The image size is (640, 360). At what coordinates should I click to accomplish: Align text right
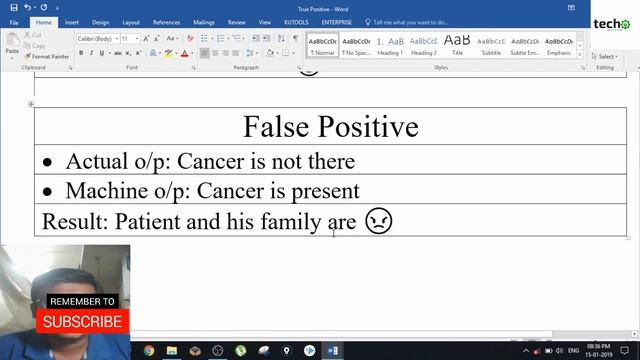225,53
